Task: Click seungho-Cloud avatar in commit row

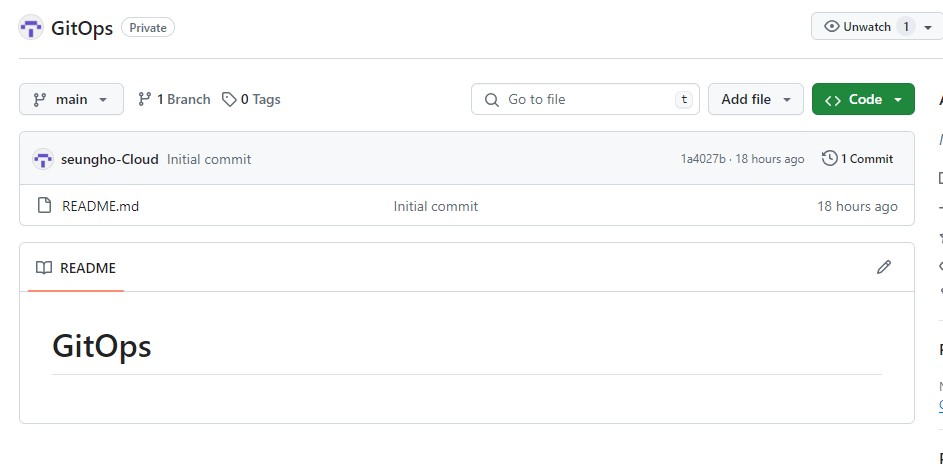Action: (x=43, y=159)
